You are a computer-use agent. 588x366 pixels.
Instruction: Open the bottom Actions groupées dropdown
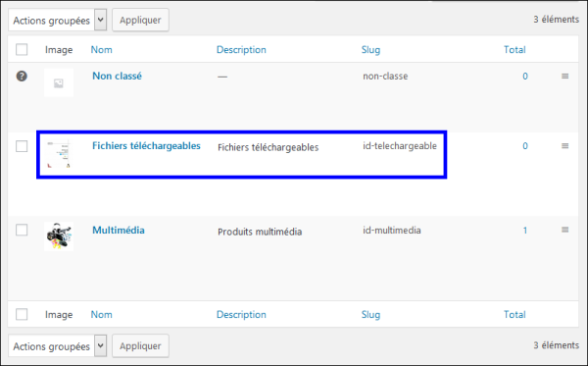[58, 345]
